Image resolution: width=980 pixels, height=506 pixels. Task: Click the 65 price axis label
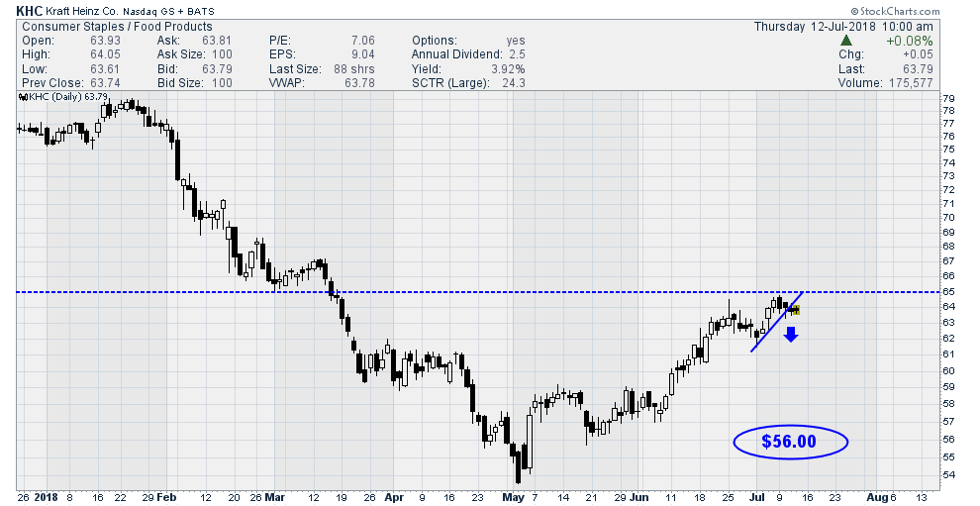coord(948,291)
